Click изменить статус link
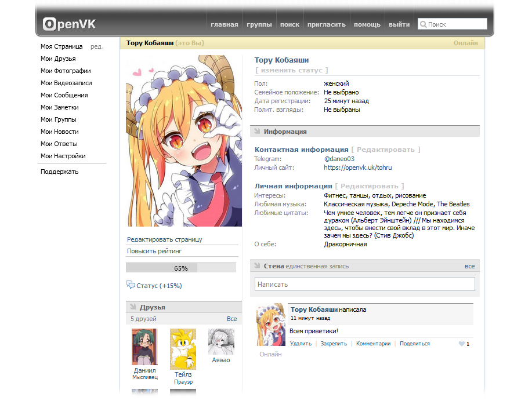The height and width of the screenshot is (408, 532). (292, 70)
